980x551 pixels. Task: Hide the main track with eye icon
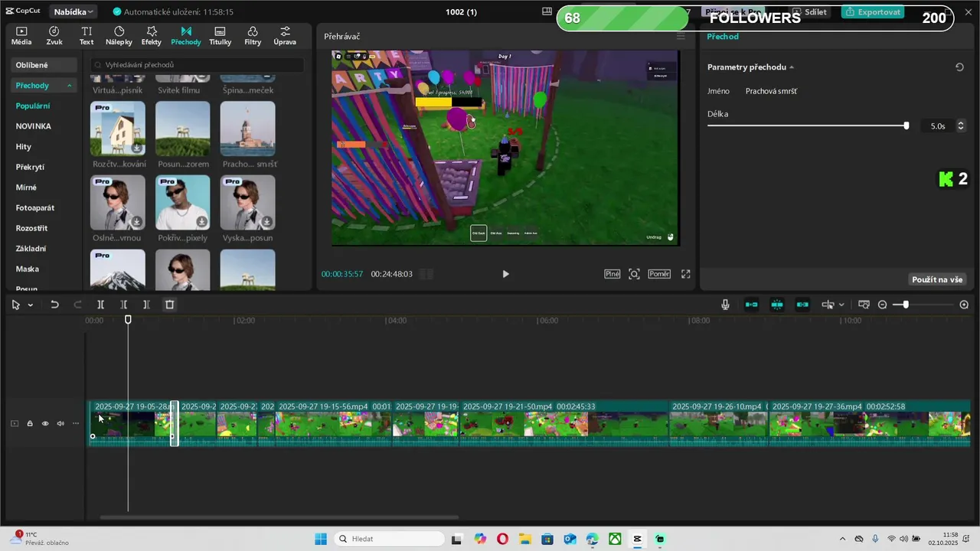[45, 423]
